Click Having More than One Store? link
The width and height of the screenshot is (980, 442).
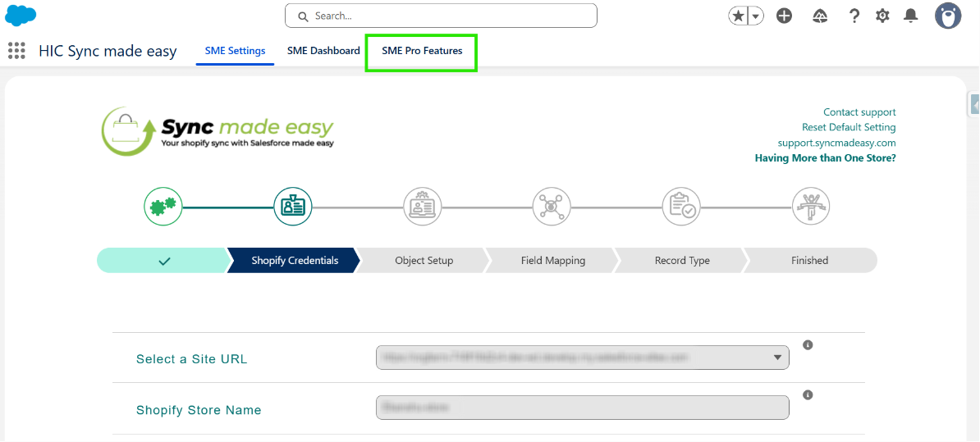(826, 158)
